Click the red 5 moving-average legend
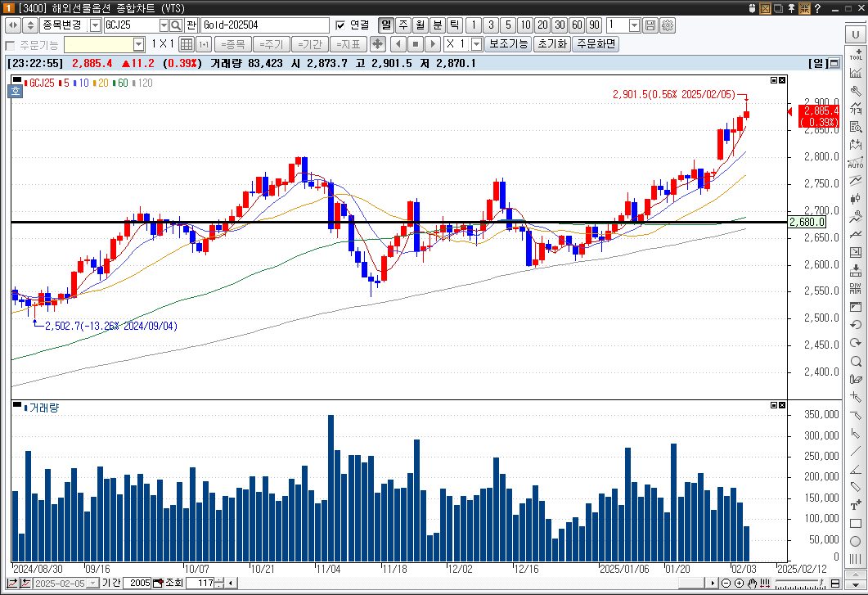 click(x=64, y=83)
